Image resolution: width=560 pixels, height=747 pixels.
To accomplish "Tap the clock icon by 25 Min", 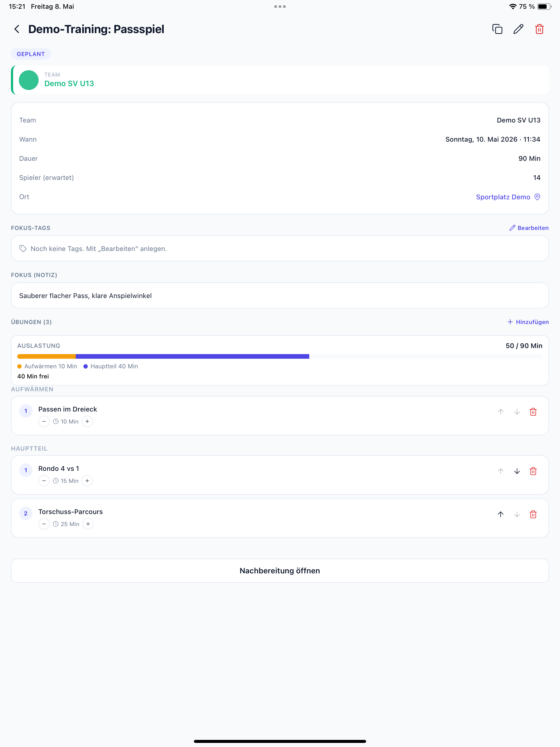I will [56, 524].
